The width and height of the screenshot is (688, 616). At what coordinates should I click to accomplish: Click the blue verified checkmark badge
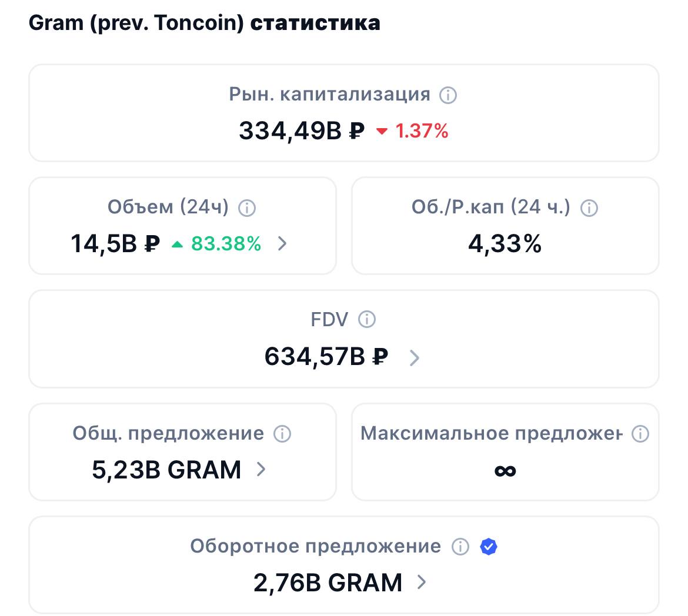click(488, 547)
